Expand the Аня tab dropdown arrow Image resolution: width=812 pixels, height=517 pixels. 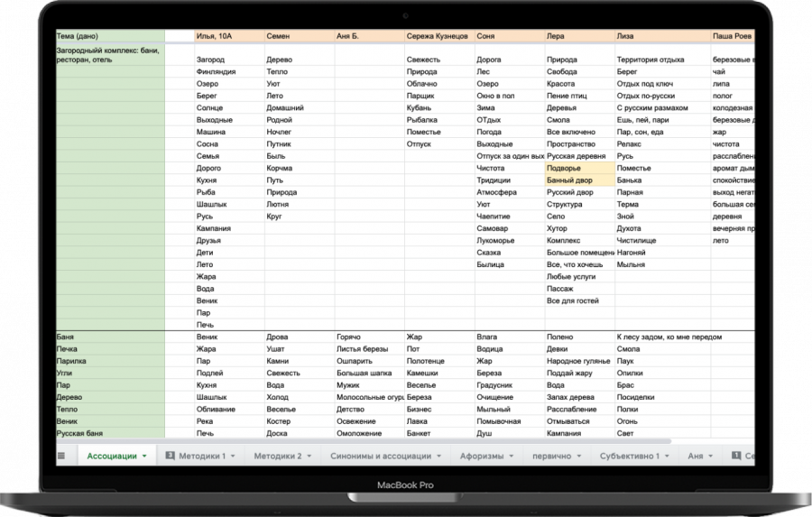[711, 457]
